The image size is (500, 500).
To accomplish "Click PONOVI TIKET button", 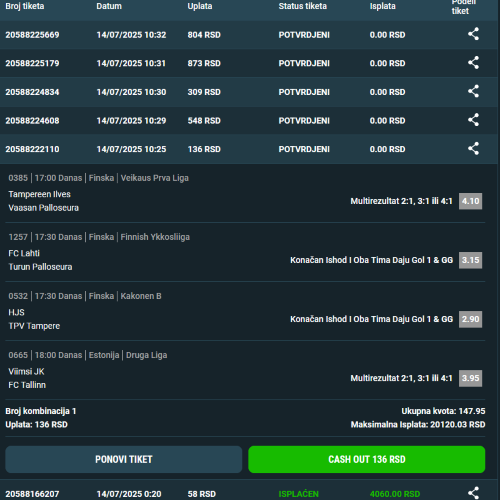I will pos(124,459).
